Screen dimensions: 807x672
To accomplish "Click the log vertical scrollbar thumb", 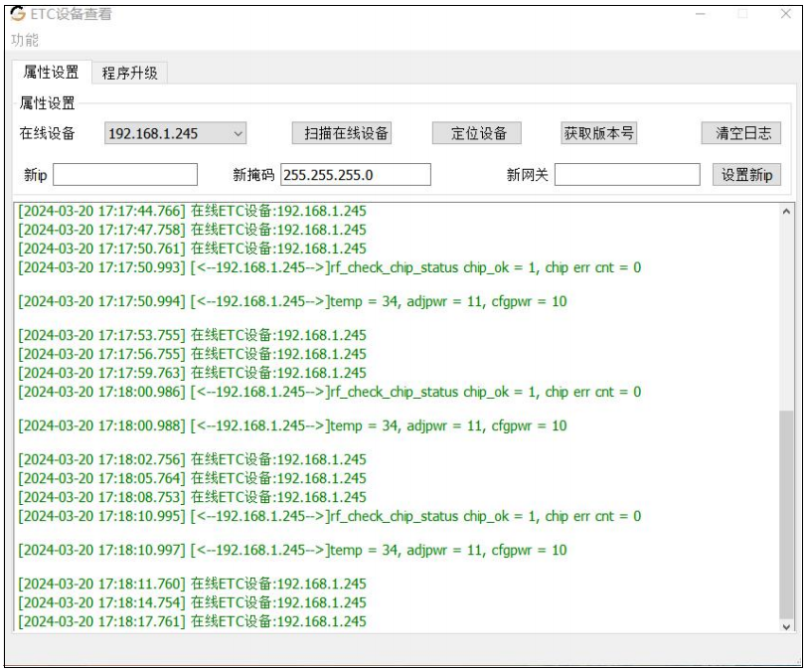I will coord(786,515).
